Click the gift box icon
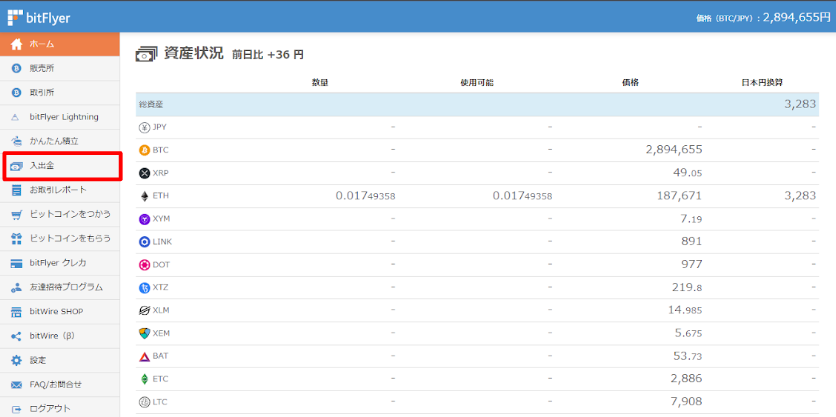This screenshot has width=836, height=417. pos(17,239)
